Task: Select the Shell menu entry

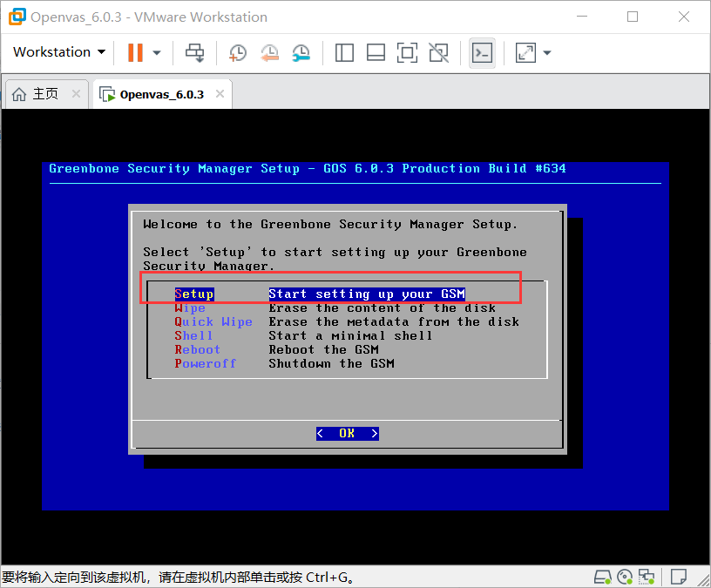Action: (193, 335)
